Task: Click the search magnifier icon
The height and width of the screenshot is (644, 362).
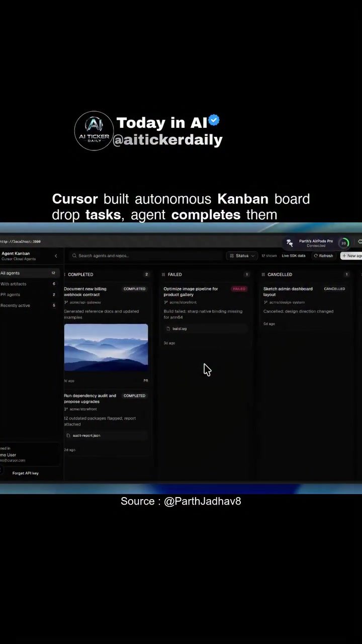Action: [74, 256]
